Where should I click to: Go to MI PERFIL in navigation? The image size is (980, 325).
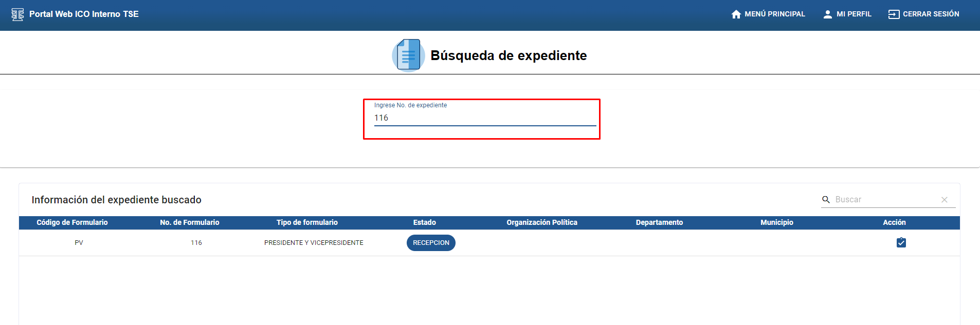[854, 14]
